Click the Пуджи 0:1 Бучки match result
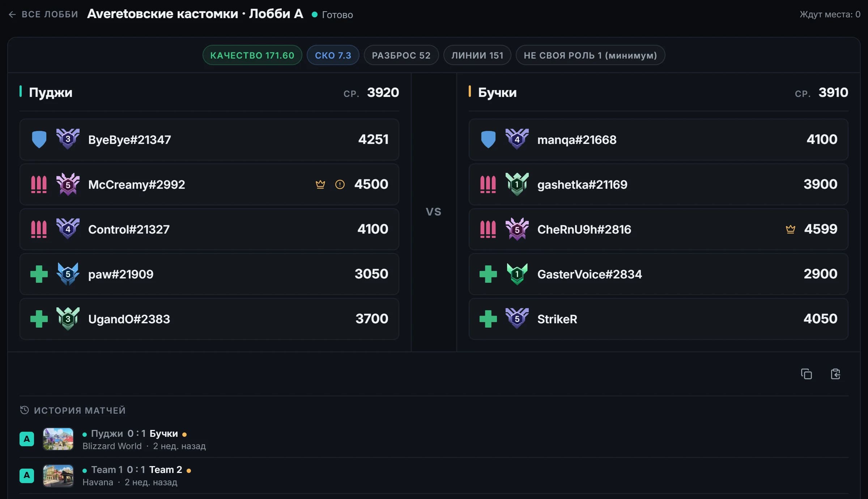The height and width of the screenshot is (499, 868). (135, 434)
